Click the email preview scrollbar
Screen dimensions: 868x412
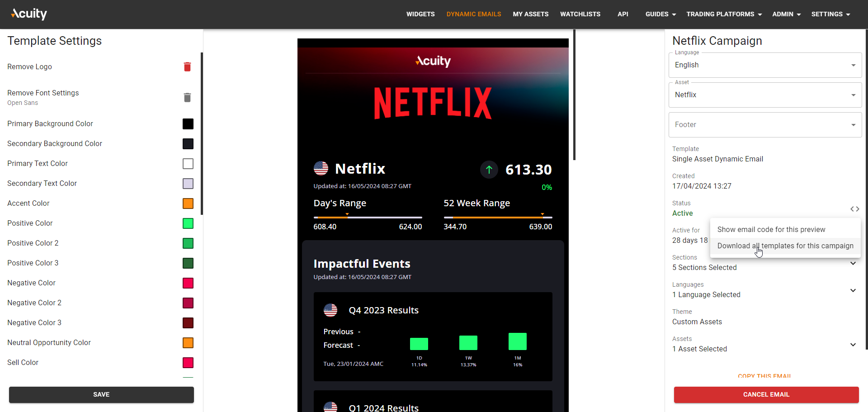point(574,95)
